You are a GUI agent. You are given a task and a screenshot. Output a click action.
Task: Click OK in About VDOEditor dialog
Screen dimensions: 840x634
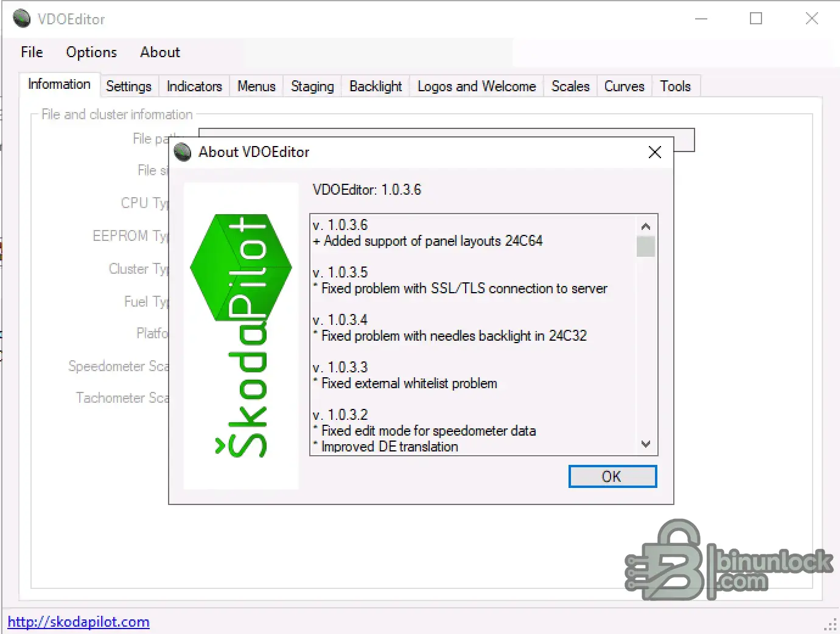tap(612, 476)
